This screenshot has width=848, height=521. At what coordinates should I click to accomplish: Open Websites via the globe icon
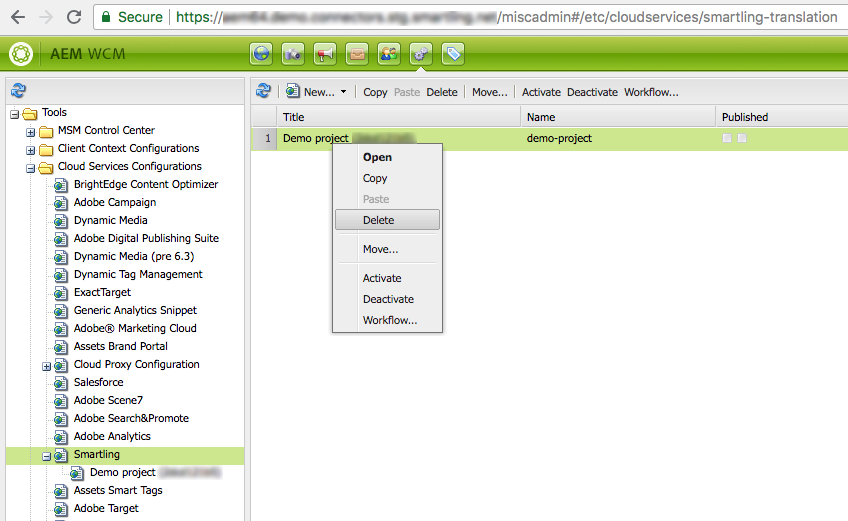coord(261,54)
